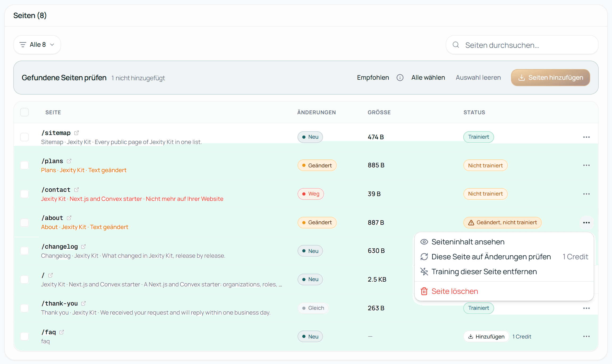Focus the Seiten durchsuchen search field
Image resolution: width=612 pixels, height=364 pixels.
tap(522, 45)
